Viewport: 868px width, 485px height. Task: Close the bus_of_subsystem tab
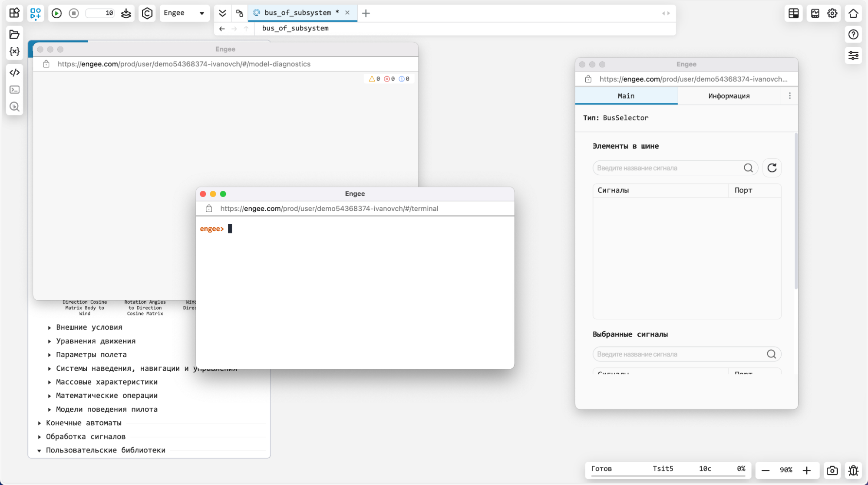[x=347, y=13]
